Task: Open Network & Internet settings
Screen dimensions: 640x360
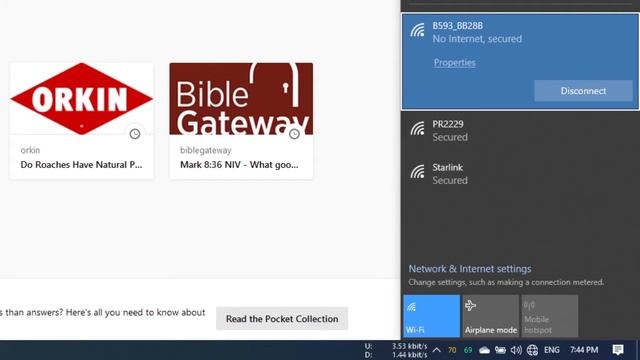Action: (470, 269)
